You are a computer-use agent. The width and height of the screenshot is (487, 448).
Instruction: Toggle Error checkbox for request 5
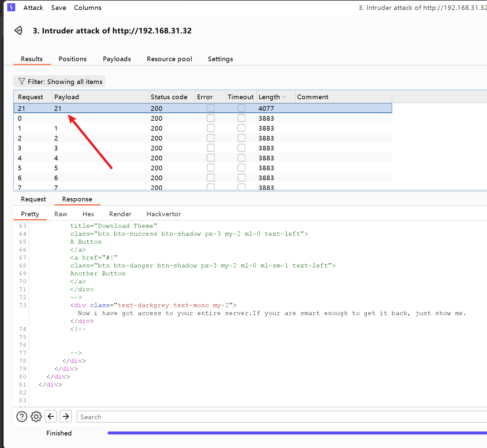[211, 168]
